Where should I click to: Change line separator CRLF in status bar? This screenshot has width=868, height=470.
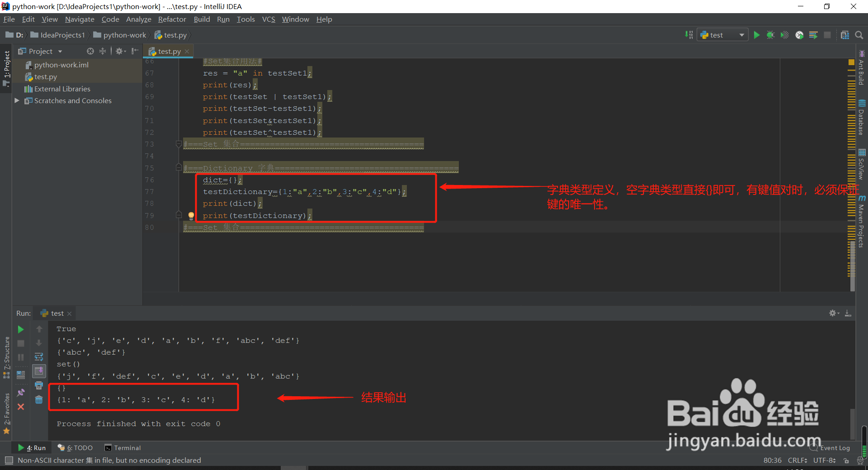pyautogui.click(x=797, y=460)
